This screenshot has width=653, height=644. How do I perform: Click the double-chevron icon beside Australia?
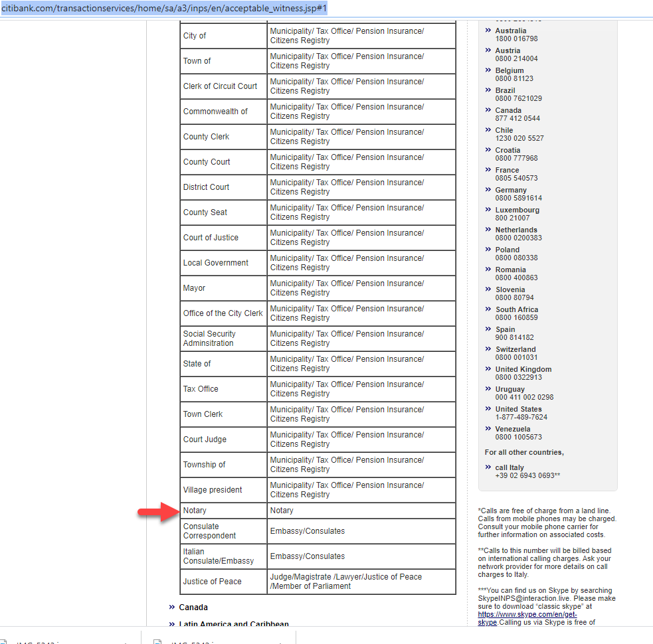click(488, 31)
